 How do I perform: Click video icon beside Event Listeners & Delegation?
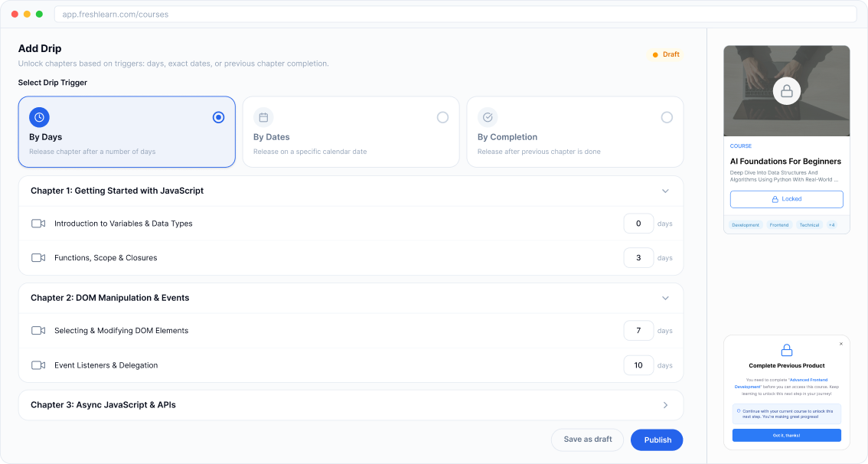pyautogui.click(x=38, y=365)
